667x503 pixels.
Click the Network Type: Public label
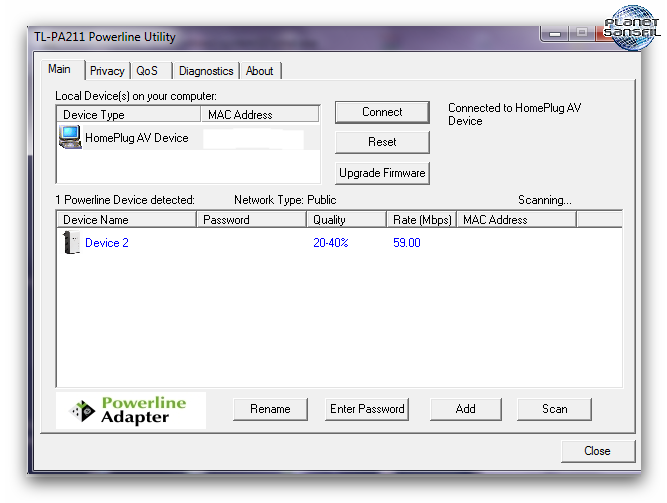click(x=285, y=200)
